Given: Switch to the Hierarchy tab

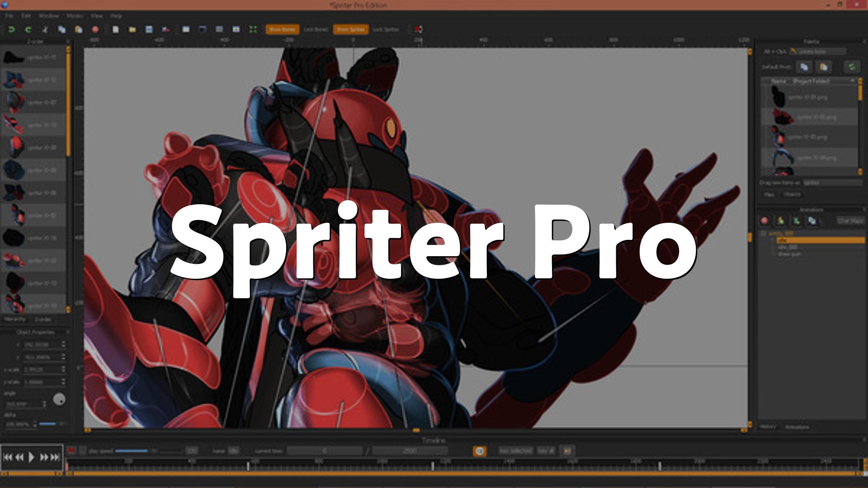Looking at the screenshot, I should coord(15,319).
